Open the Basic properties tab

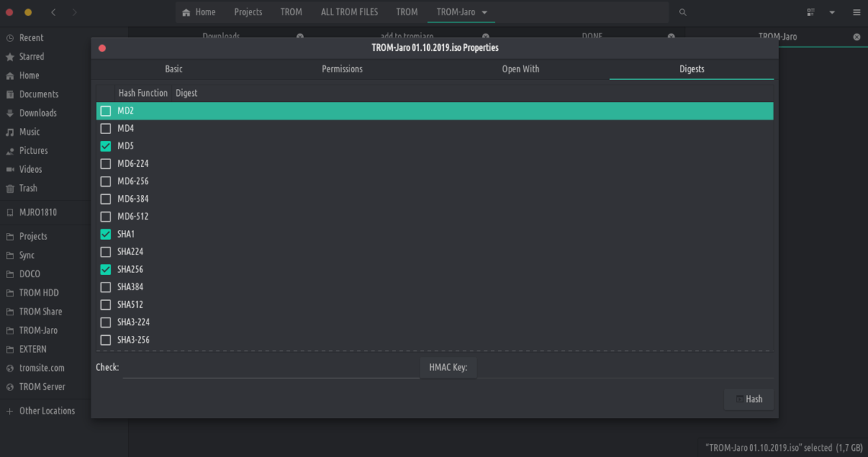[174, 69]
